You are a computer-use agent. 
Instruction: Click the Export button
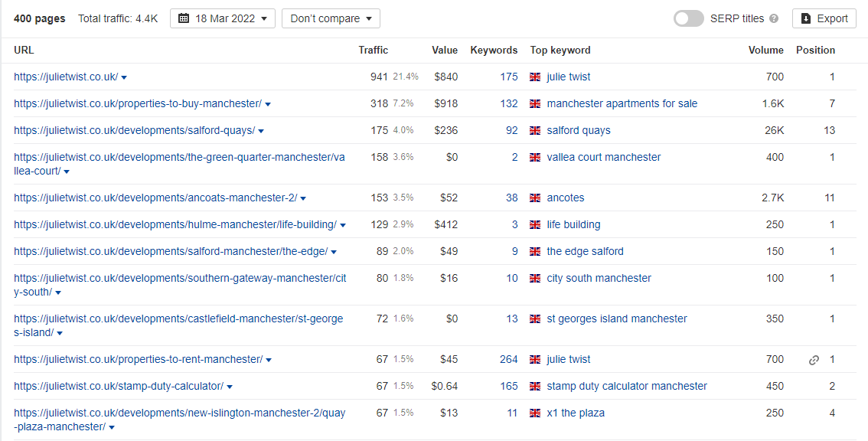[824, 18]
